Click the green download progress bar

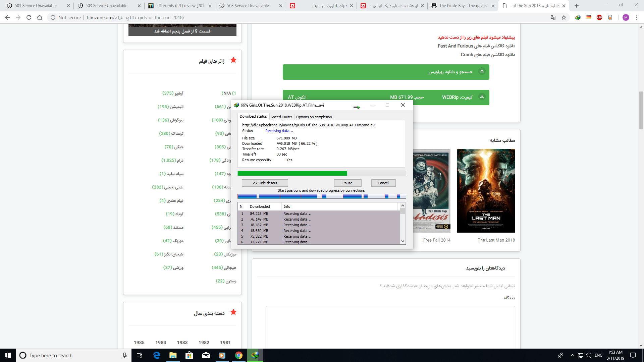coord(322,173)
